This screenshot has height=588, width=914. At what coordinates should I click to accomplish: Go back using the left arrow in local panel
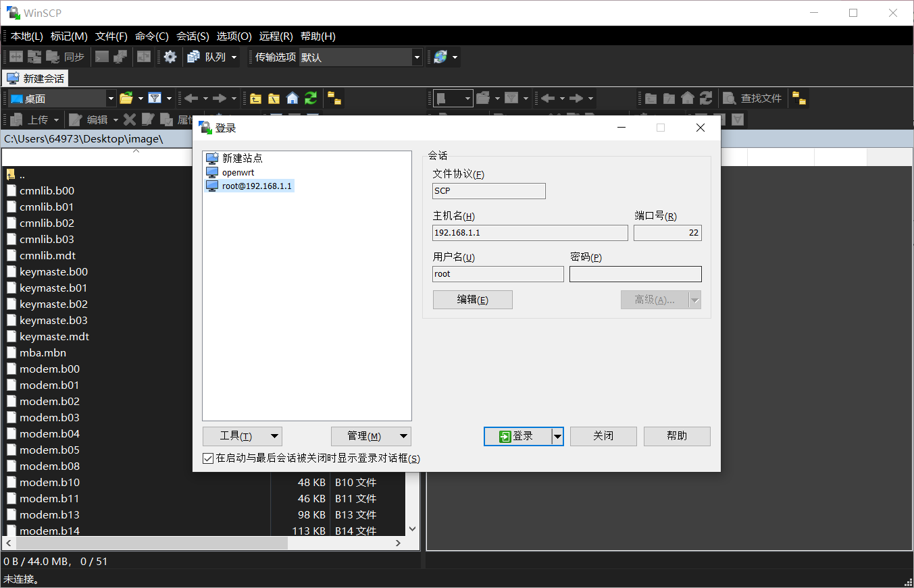[x=191, y=98]
